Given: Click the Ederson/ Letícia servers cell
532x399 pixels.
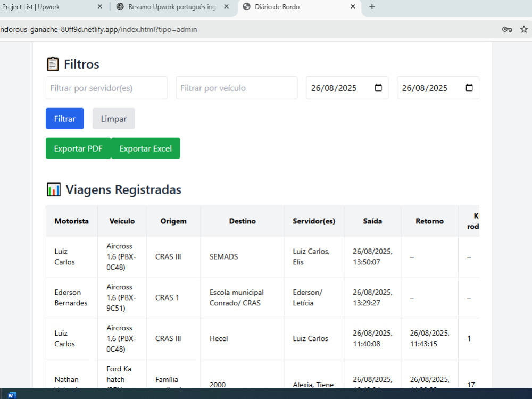Looking at the screenshot, I should 314,297.
